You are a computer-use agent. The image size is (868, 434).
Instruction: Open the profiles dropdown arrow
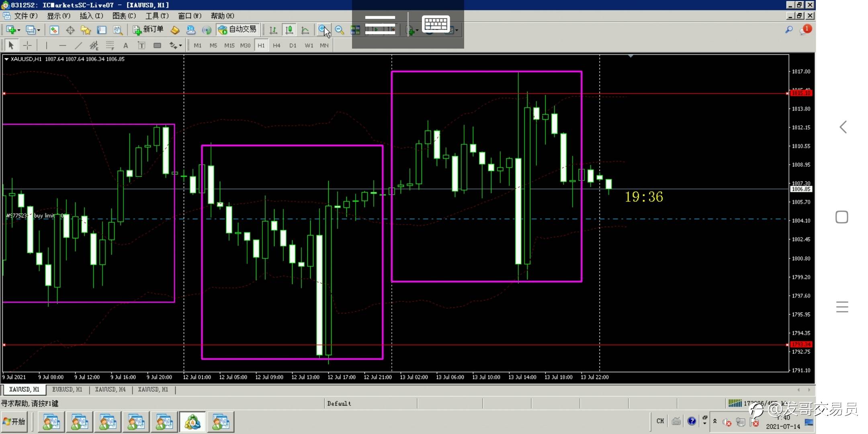click(x=39, y=30)
